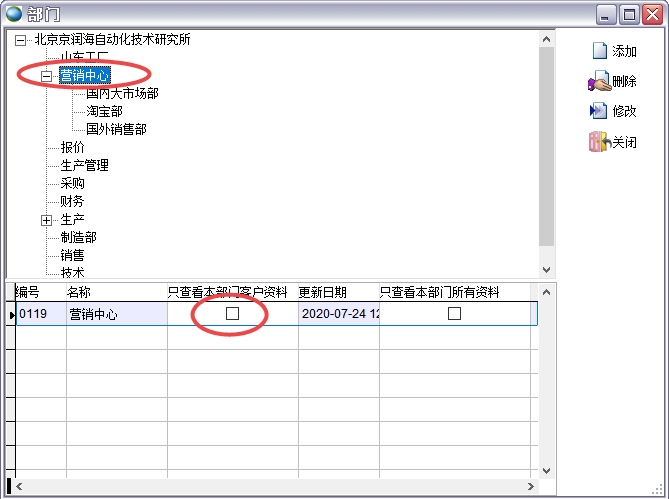This screenshot has height=499, width=669.
Task: Select 采购 department in the tree
Action: pos(72,183)
